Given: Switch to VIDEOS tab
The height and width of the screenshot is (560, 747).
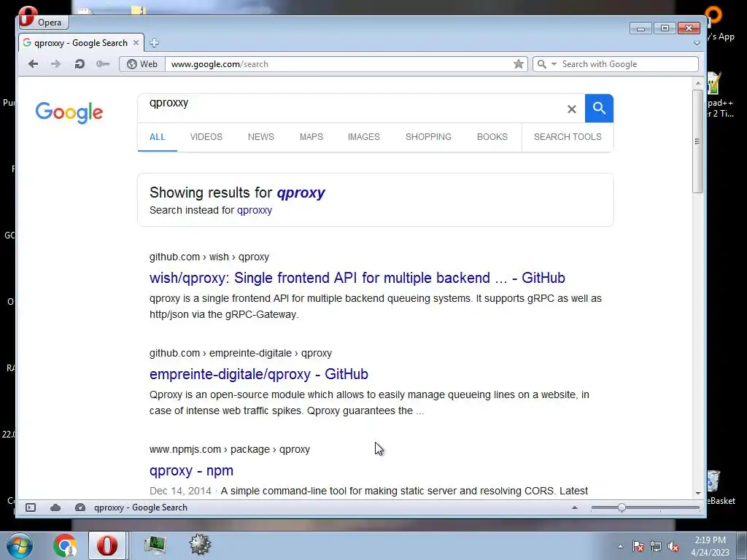Looking at the screenshot, I should 206,137.
